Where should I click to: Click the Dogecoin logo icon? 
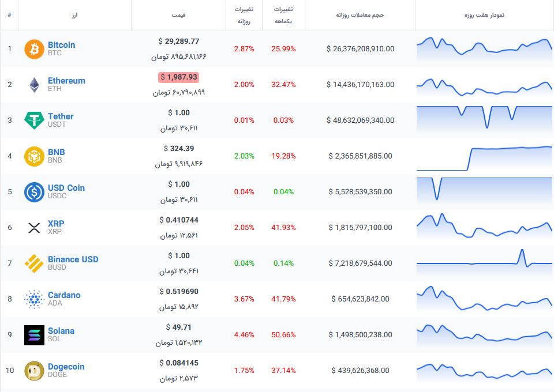34,371
